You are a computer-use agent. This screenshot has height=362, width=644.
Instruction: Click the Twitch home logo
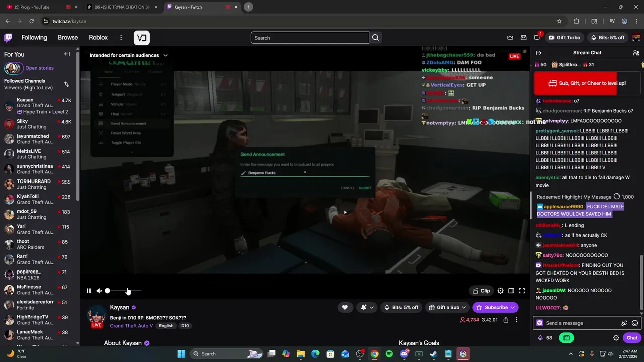click(x=8, y=38)
